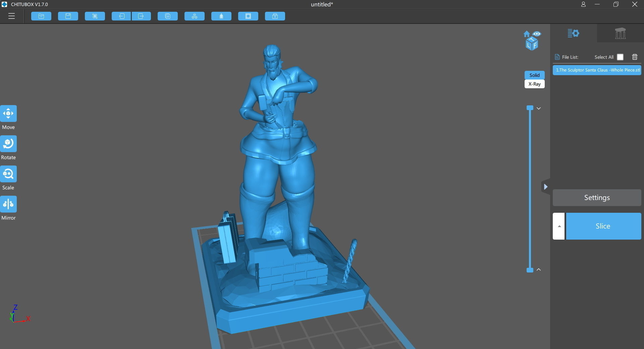Click the F face of the view cube
This screenshot has width=644, height=349.
click(x=535, y=45)
